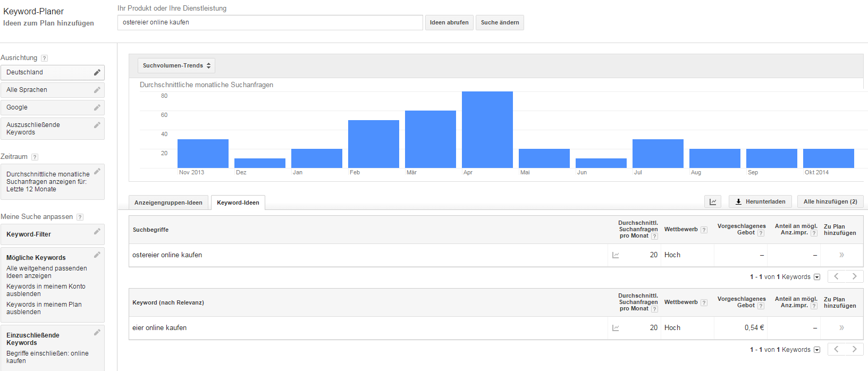Click the 0,54 € suggested bid value
The image size is (868, 371).
[754, 328]
